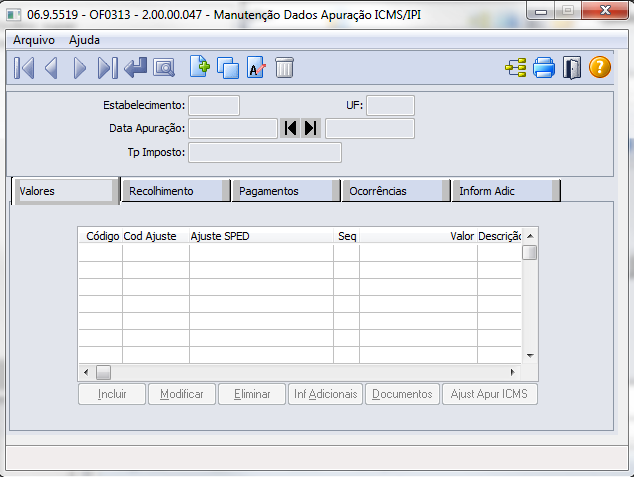Add a new record icon
This screenshot has width=634, height=477.
(200, 67)
